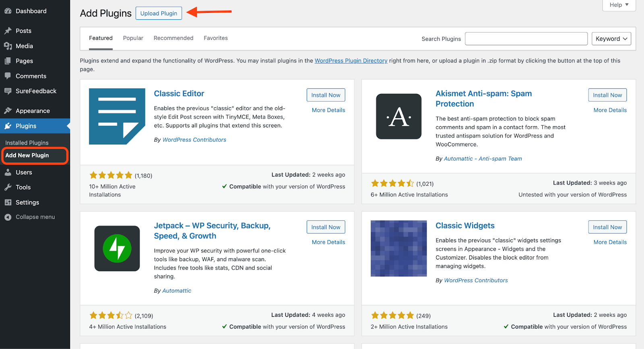This screenshot has width=644, height=349.
Task: Open More Details for Classic Editor
Action: click(328, 110)
